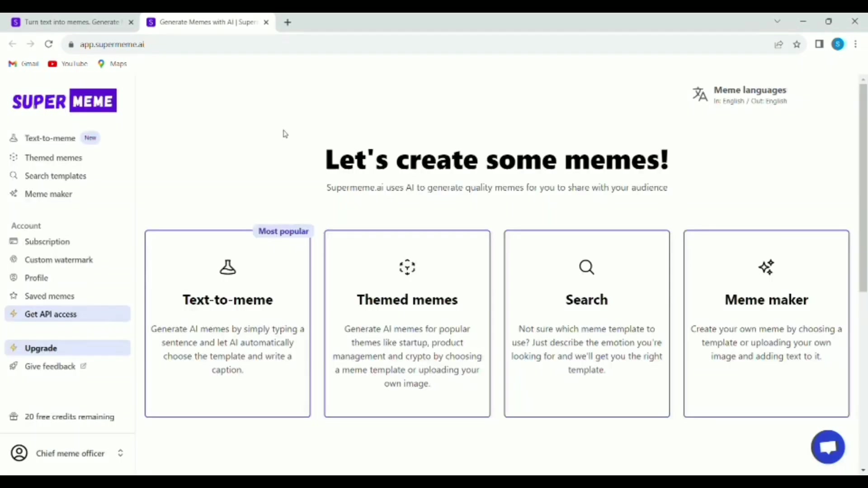Click the dashed circle icon in Themed memes card
The image size is (868, 488).
click(x=407, y=267)
